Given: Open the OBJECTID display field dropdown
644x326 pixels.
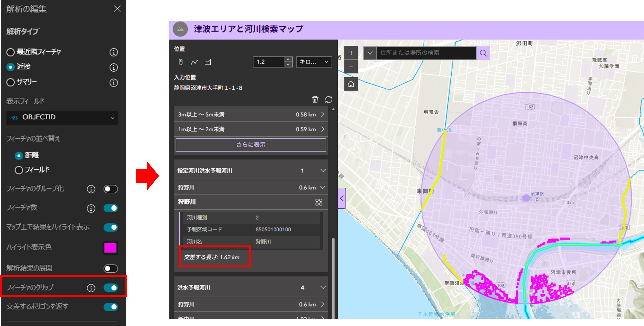Looking at the screenshot, I should click(x=62, y=118).
